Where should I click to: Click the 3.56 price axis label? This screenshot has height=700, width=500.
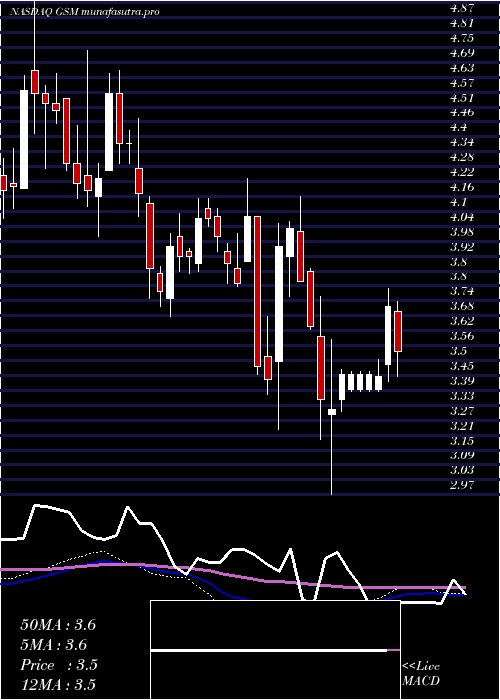coord(462,336)
